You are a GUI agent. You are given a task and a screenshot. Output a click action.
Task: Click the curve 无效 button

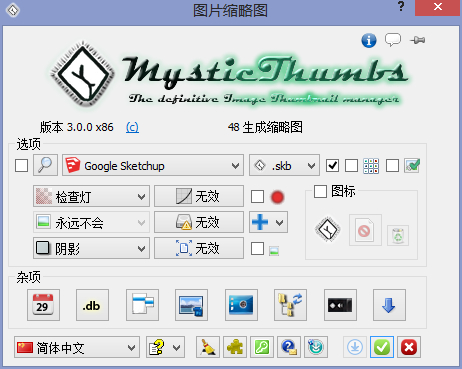coord(199,196)
